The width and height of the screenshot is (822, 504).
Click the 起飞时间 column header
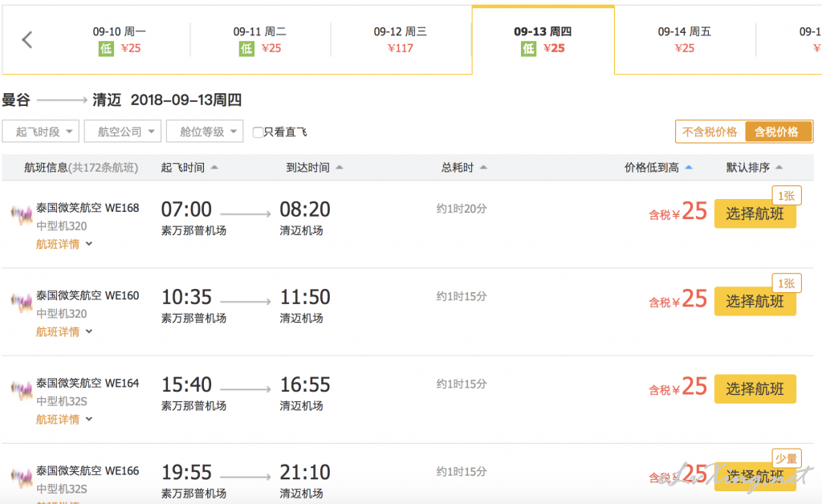182,168
